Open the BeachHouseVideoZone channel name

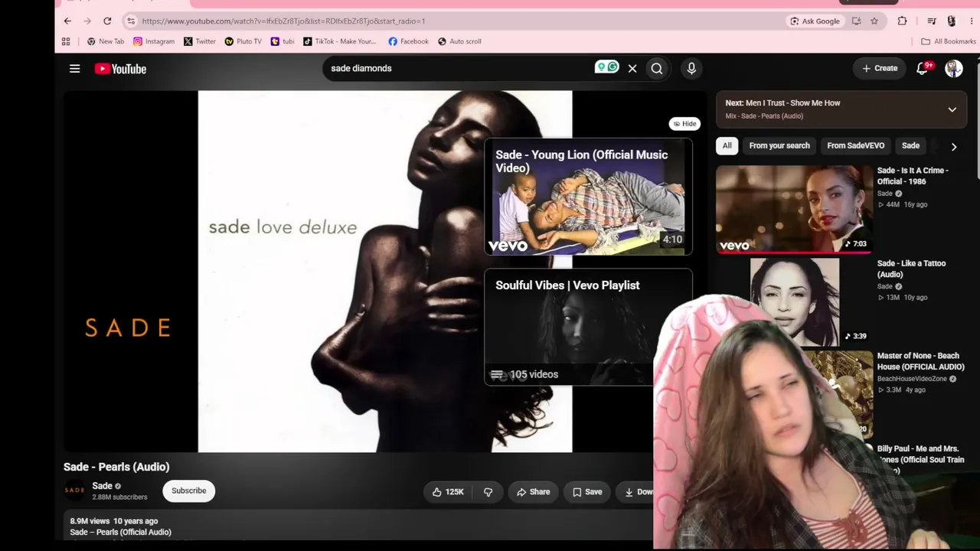coord(912,379)
